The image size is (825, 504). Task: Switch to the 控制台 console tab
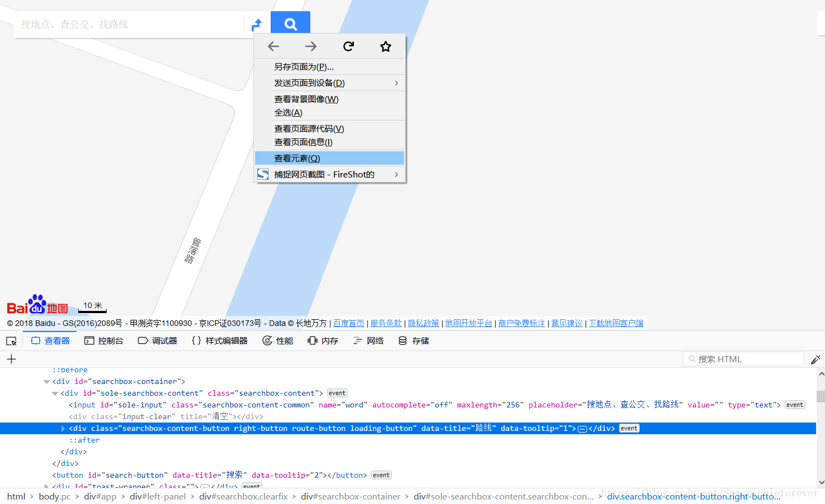[x=104, y=340]
